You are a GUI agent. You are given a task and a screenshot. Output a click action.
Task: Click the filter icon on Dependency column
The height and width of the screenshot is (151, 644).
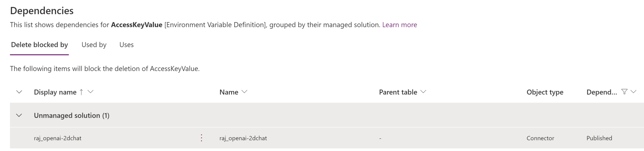tap(624, 92)
